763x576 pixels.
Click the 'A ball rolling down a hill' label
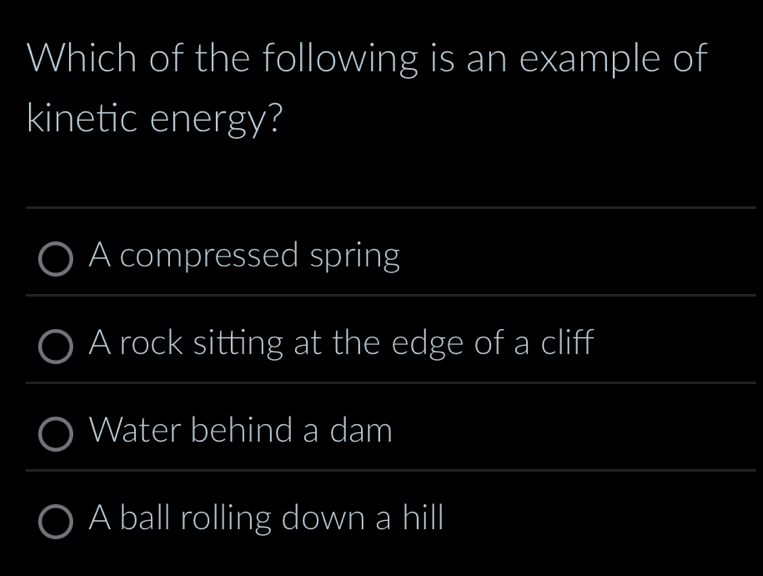(x=265, y=518)
